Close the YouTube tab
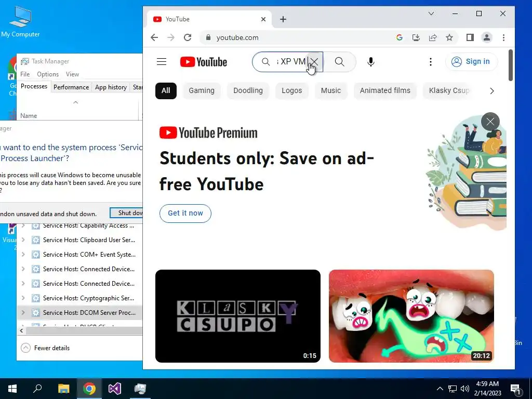The height and width of the screenshot is (399, 532). click(263, 19)
